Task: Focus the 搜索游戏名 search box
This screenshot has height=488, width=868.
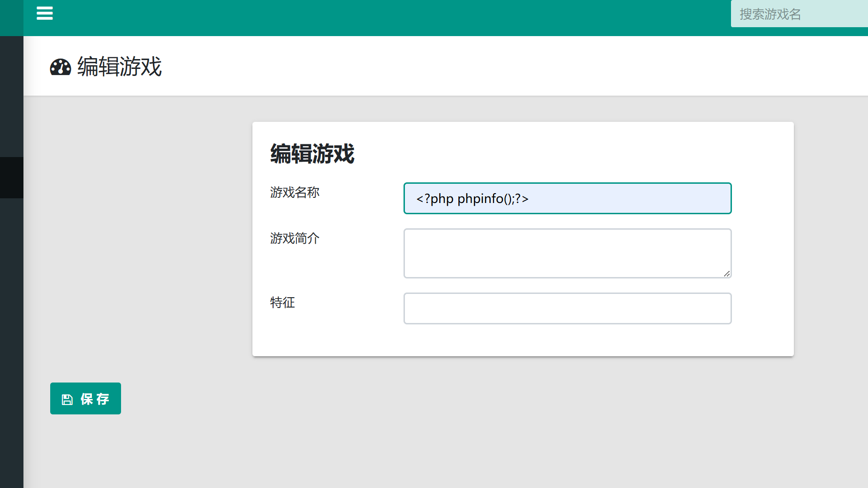Action: pyautogui.click(x=798, y=14)
